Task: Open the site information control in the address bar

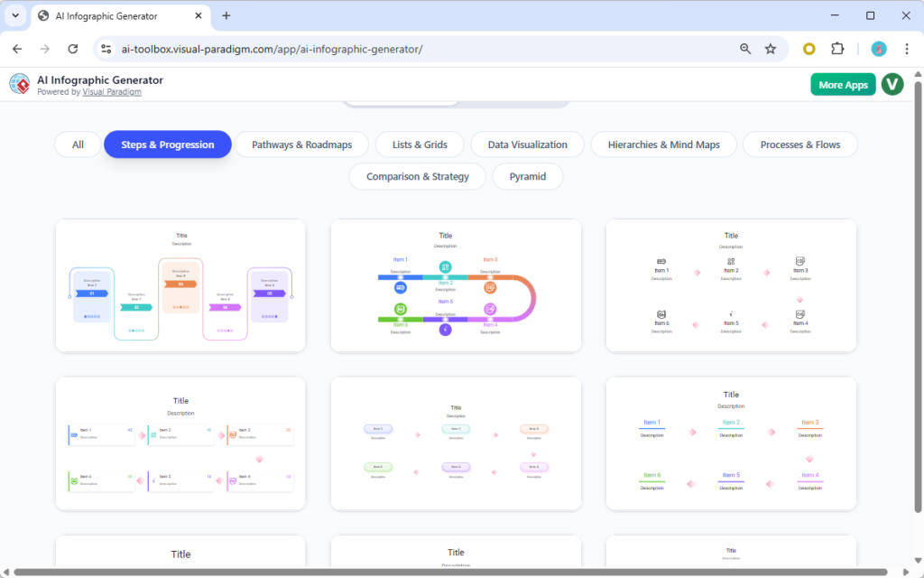Action: 106,49
